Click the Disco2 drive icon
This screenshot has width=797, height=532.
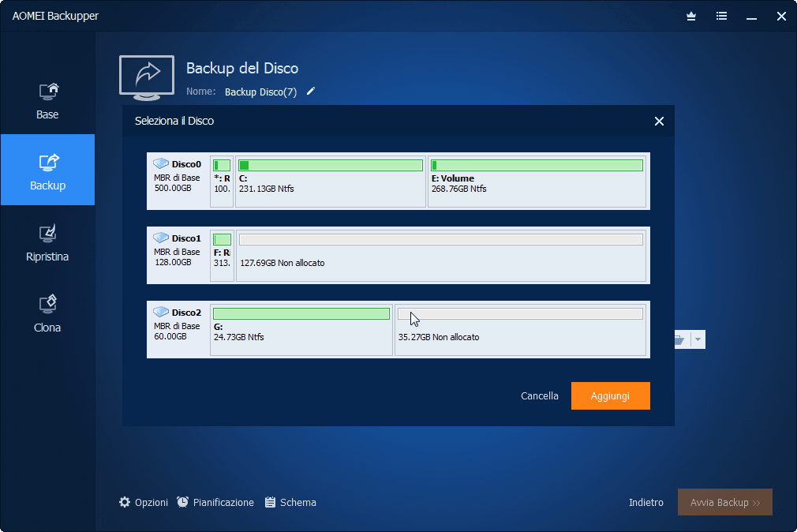click(161, 313)
